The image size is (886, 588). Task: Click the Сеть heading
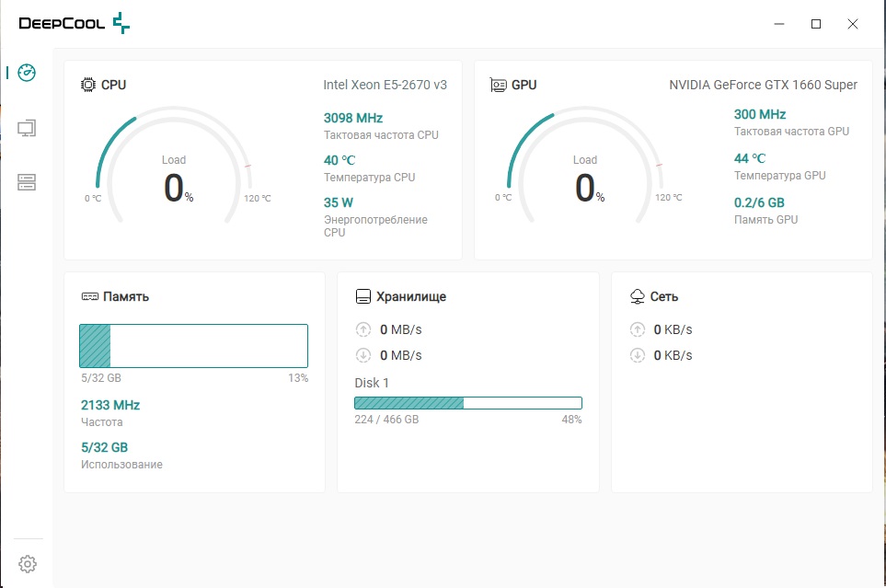click(664, 297)
